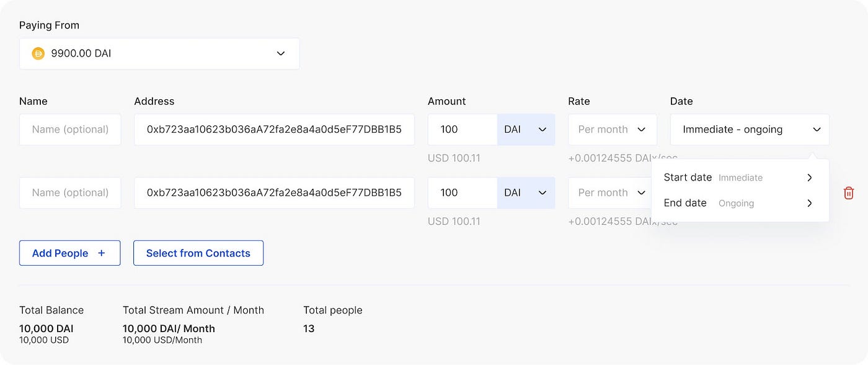This screenshot has height=365, width=868.
Task: Delete the second payment row with trash icon
Action: (x=849, y=193)
